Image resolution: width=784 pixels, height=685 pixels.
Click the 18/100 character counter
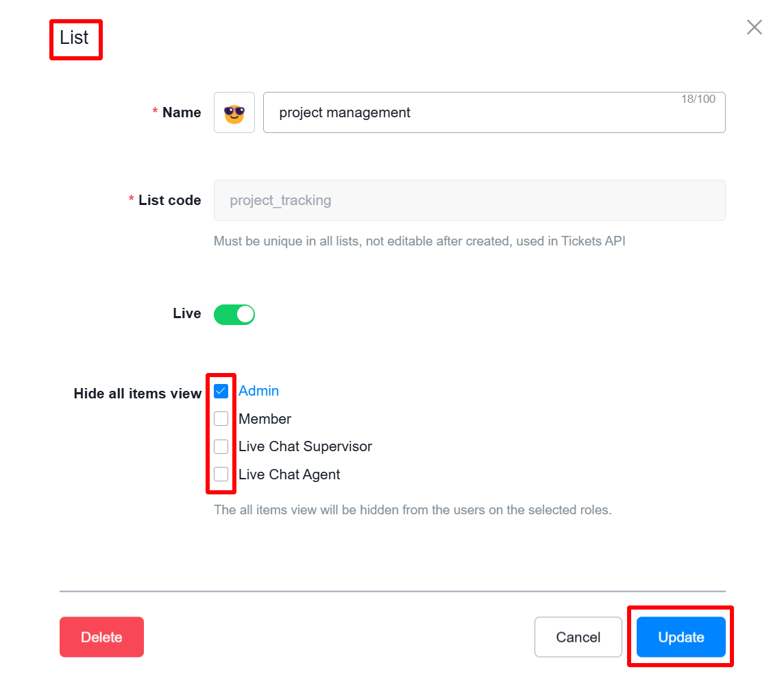[x=698, y=99]
